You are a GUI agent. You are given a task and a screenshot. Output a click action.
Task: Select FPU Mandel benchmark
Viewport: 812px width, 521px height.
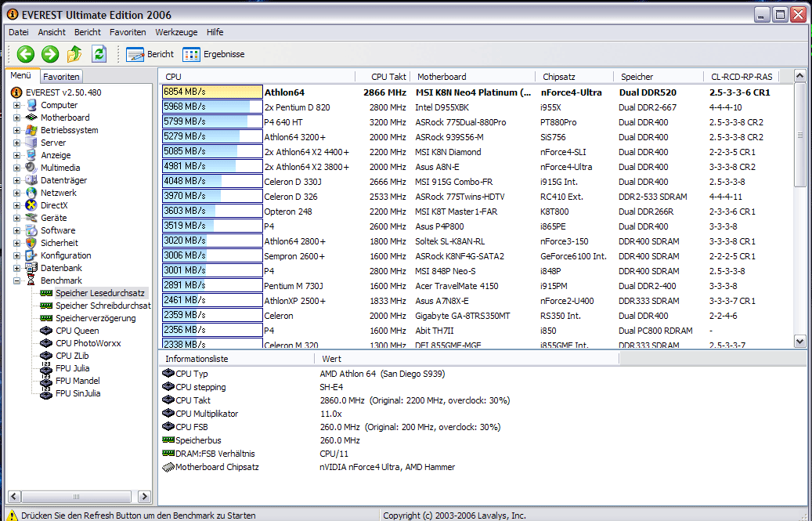point(78,381)
